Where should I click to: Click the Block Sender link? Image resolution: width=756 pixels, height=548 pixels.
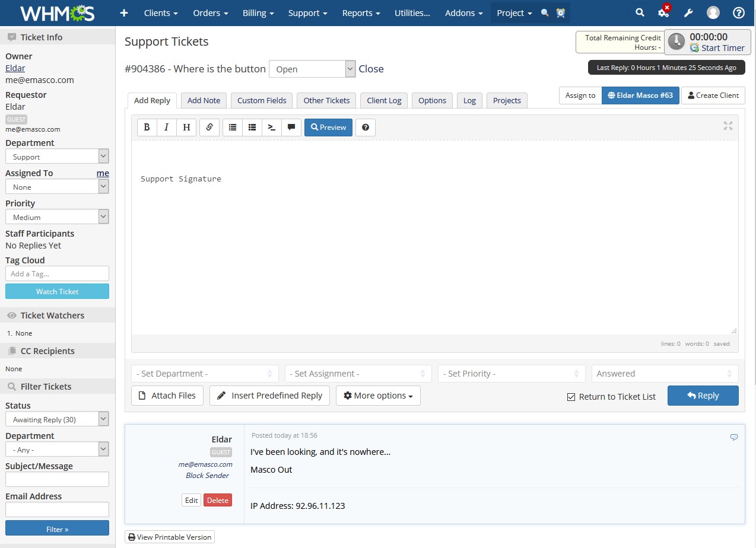207,475
